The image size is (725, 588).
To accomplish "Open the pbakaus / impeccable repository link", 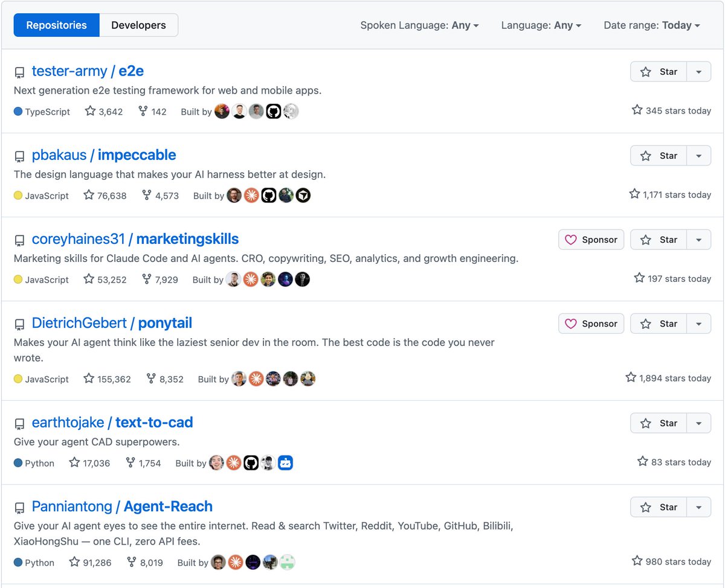I will tap(104, 155).
